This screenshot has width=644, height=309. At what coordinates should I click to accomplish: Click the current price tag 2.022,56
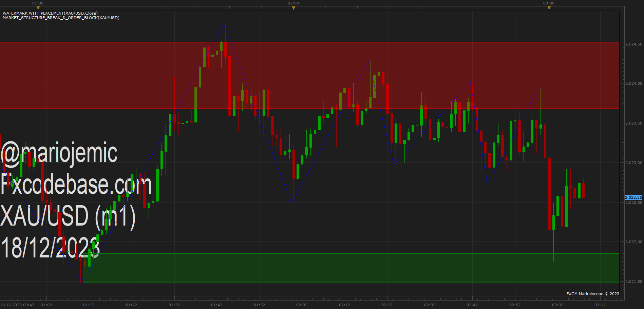[633, 197]
